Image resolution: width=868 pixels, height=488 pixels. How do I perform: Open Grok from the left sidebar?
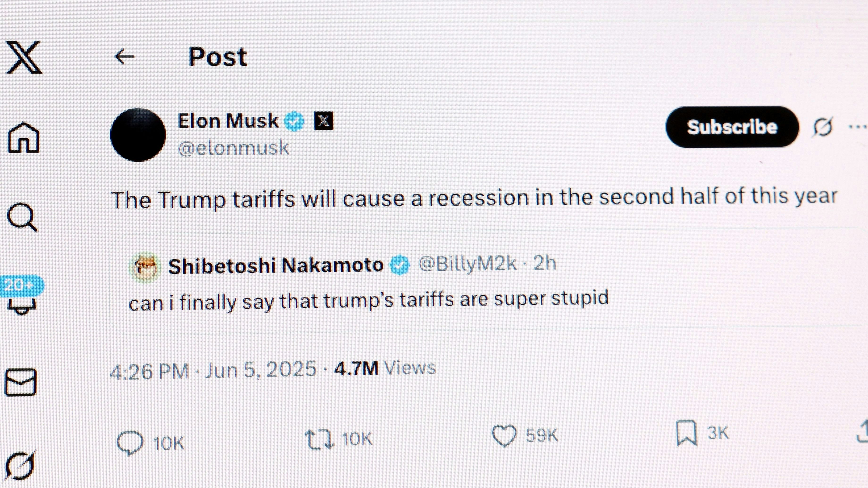click(x=20, y=465)
